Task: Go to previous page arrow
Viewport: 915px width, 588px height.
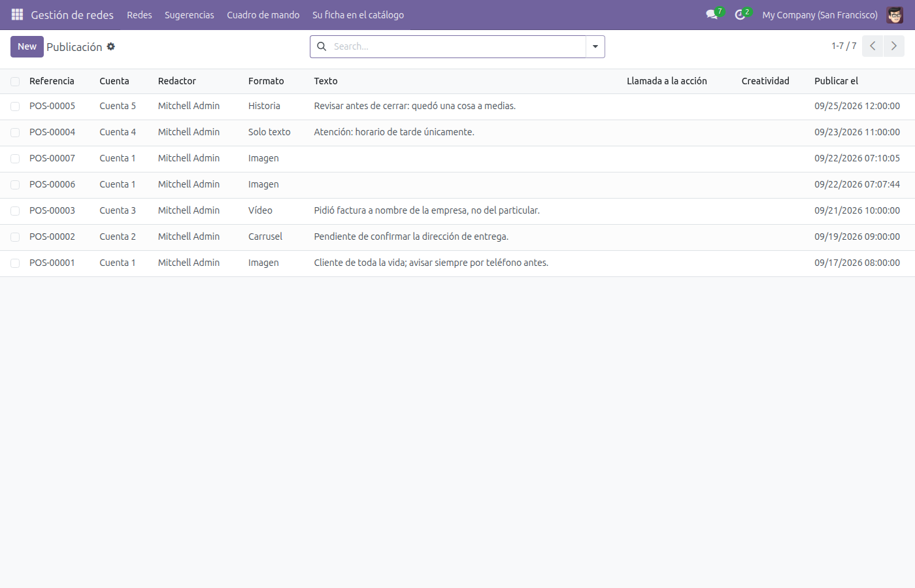Action: (x=873, y=46)
